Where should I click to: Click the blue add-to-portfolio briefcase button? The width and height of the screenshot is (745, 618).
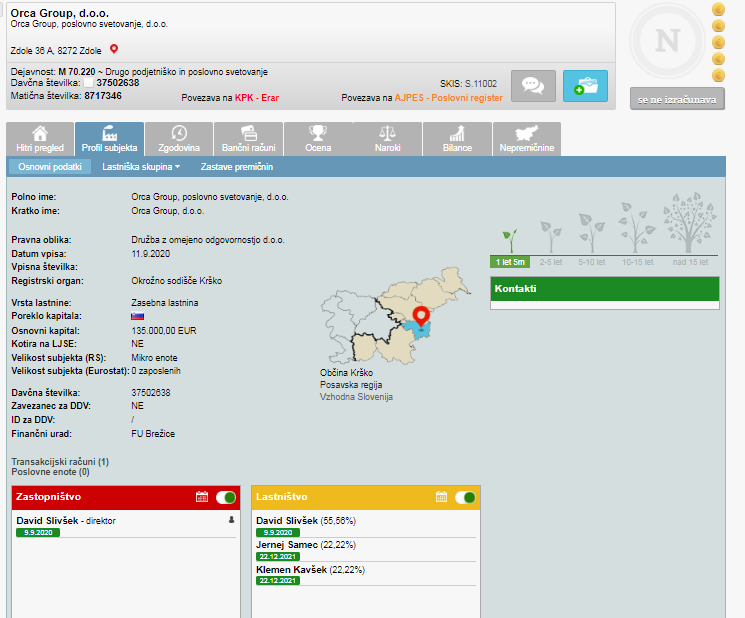tap(585, 86)
